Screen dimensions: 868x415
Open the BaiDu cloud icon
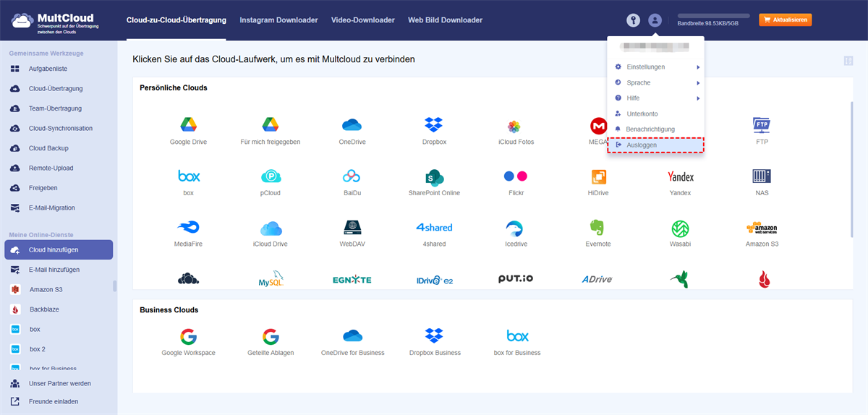point(352,176)
